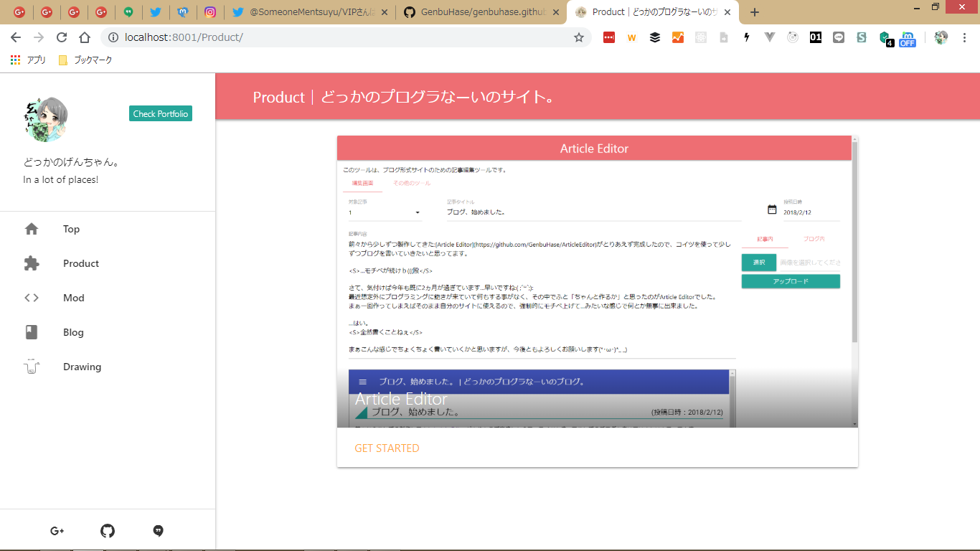
Task: Click the book icon beside Blog
Action: 32,332
